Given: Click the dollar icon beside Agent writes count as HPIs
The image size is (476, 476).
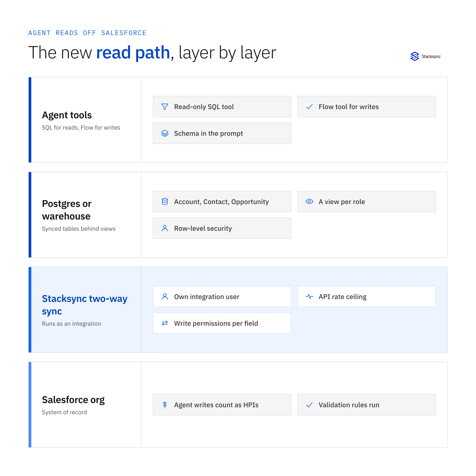Looking at the screenshot, I should point(165,405).
